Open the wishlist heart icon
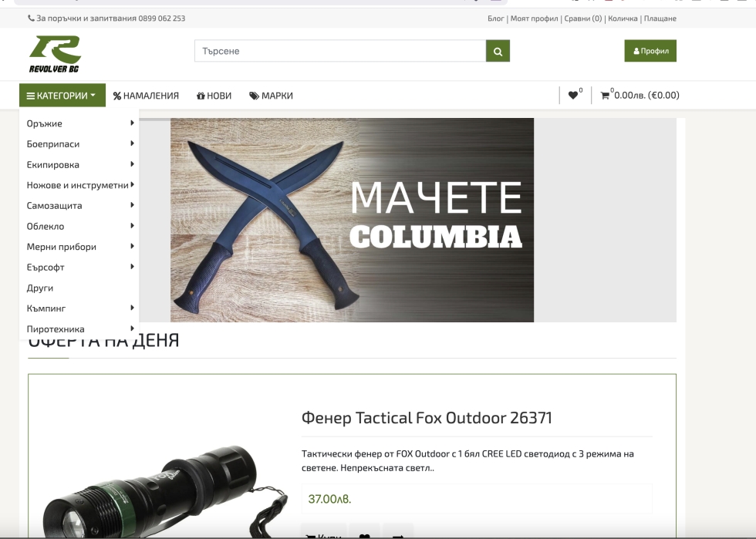 (572, 96)
